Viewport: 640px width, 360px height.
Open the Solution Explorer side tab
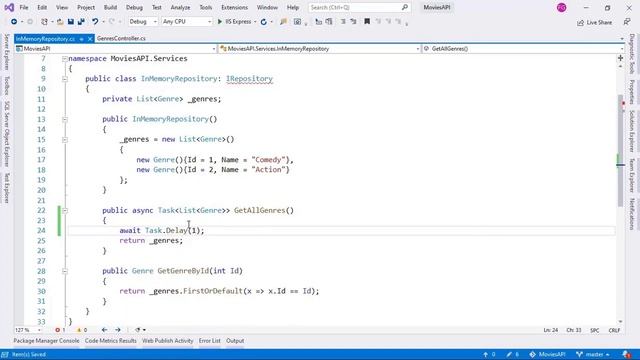pos(632,131)
